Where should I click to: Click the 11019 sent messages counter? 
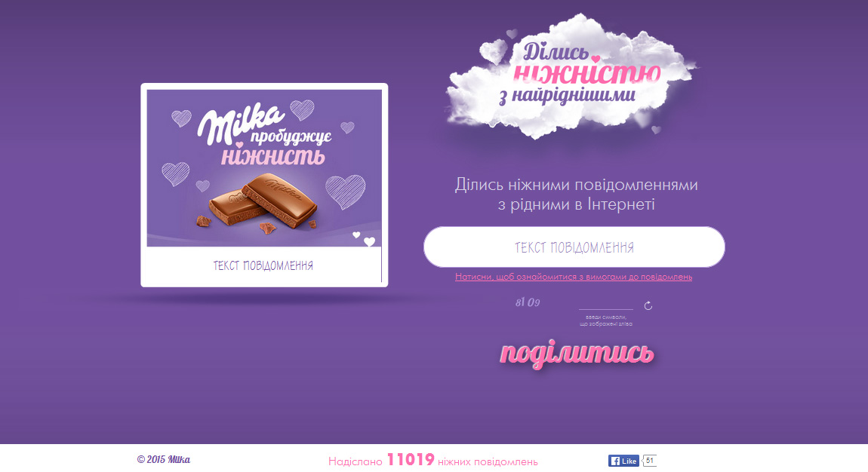click(410, 459)
